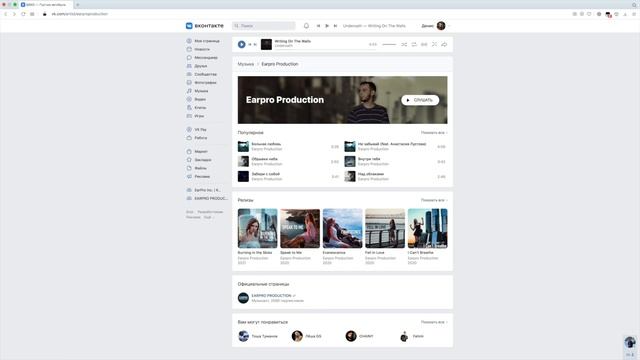Click the Работа briefcase icon in sidebar

[189, 138]
